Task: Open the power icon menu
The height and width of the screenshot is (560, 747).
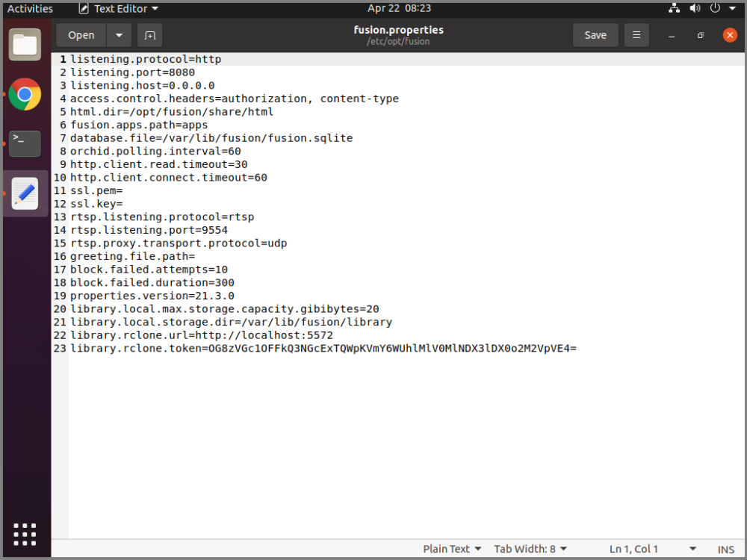Action: coord(714,8)
